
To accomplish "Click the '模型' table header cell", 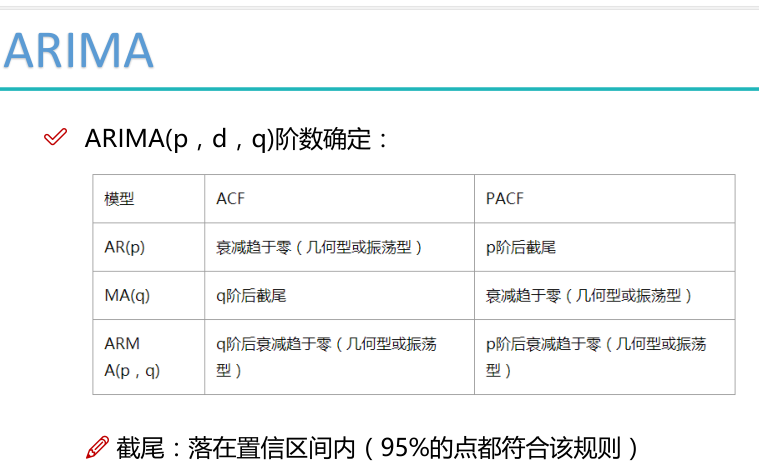I will (149, 199).
